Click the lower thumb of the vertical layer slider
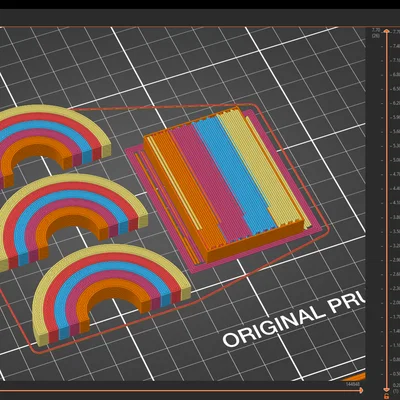400x400 pixels. pyautogui.click(x=386, y=389)
